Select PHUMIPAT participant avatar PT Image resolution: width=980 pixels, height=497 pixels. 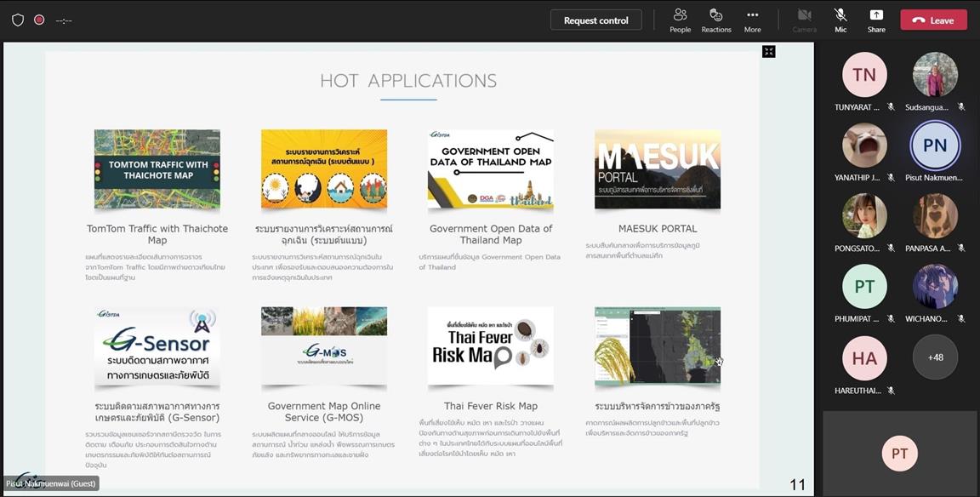(864, 286)
